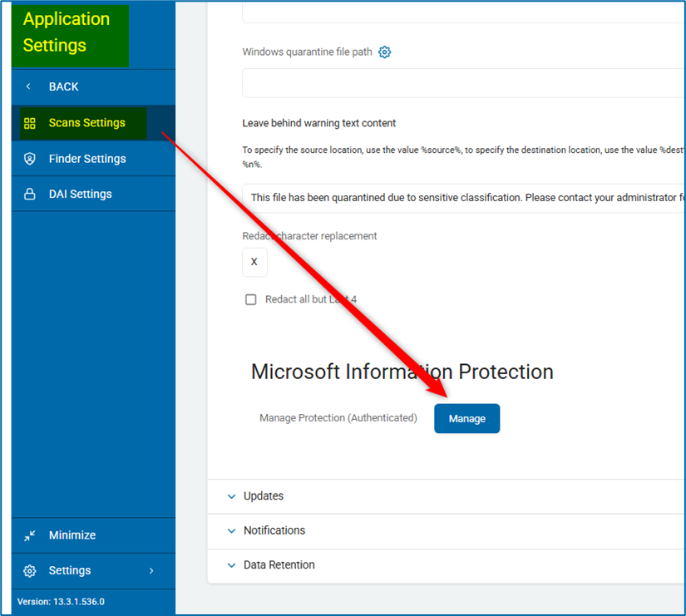Click the Scans Settings grid icon
Image resolution: width=686 pixels, height=616 pixels.
coord(29,123)
